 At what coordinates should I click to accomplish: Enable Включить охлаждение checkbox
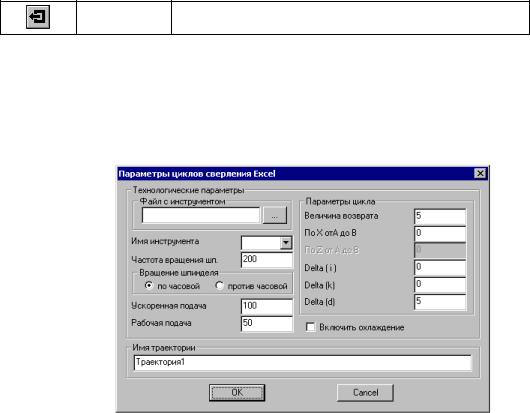click(310, 327)
